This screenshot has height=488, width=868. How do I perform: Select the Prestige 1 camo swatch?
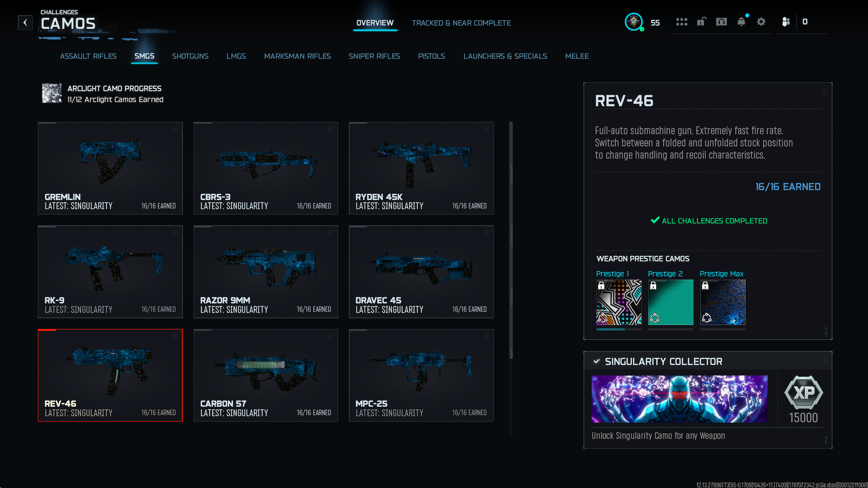(619, 302)
